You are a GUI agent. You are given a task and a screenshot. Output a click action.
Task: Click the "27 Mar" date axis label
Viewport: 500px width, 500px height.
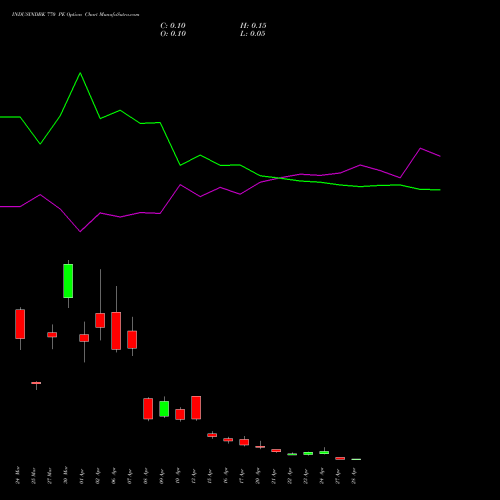point(50,475)
